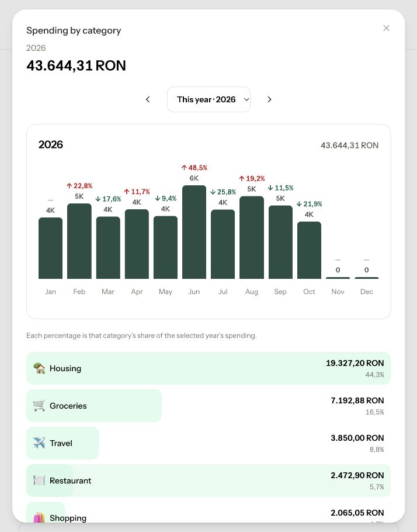Select the November bar in the chart
417x532 pixels.
[338, 278]
